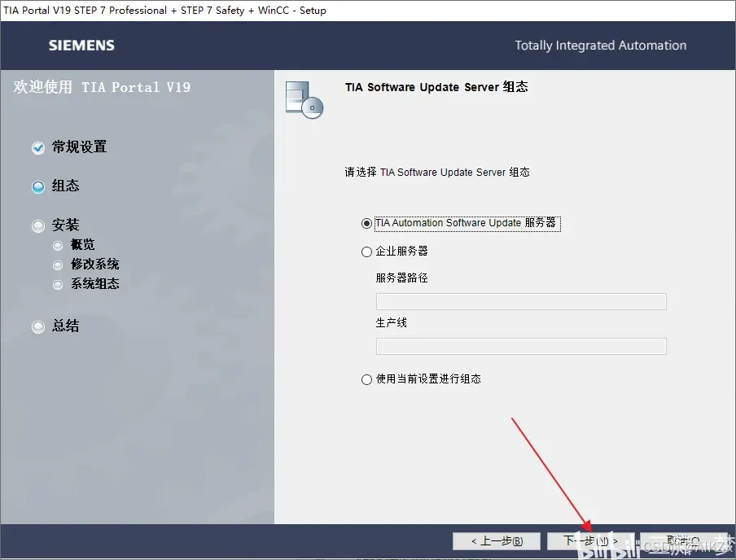
Task: Click the 总结 step indicator
Action: (38, 326)
